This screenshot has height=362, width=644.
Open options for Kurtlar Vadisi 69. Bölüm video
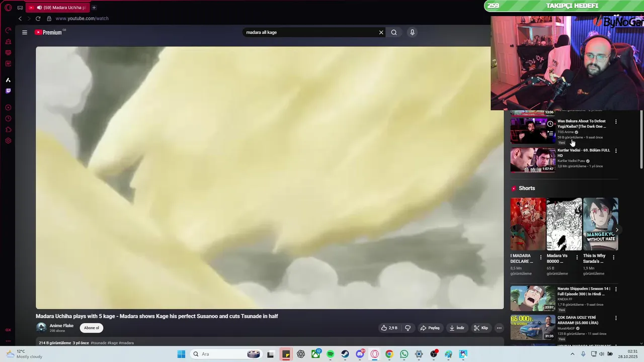[x=616, y=151]
